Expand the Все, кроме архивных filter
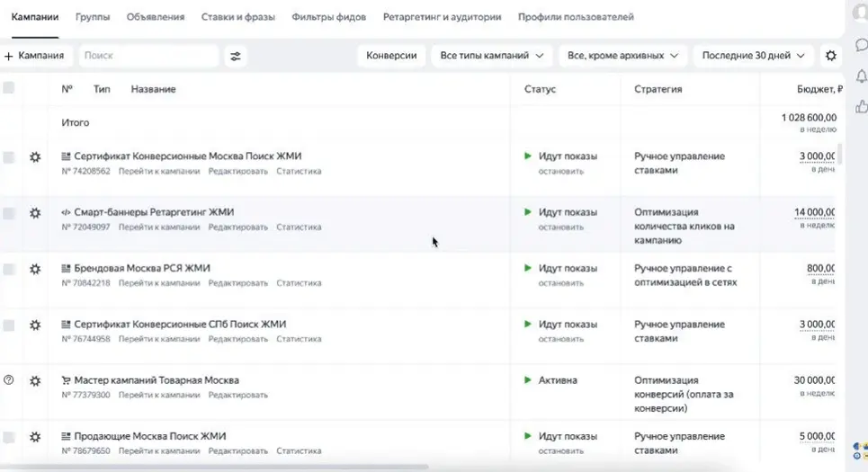Image resolution: width=868 pixels, height=472 pixels. coord(622,56)
